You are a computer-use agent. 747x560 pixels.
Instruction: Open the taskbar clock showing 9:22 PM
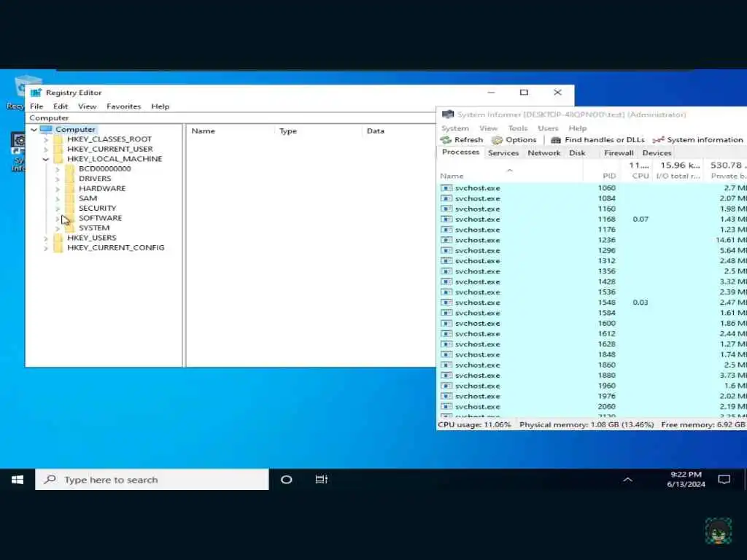point(686,480)
